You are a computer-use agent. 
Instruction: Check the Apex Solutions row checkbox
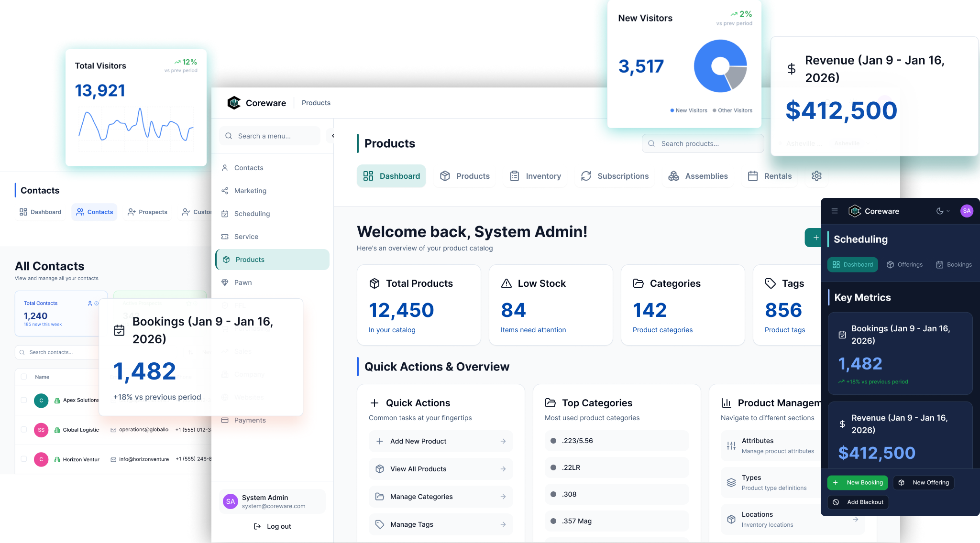[24, 400]
